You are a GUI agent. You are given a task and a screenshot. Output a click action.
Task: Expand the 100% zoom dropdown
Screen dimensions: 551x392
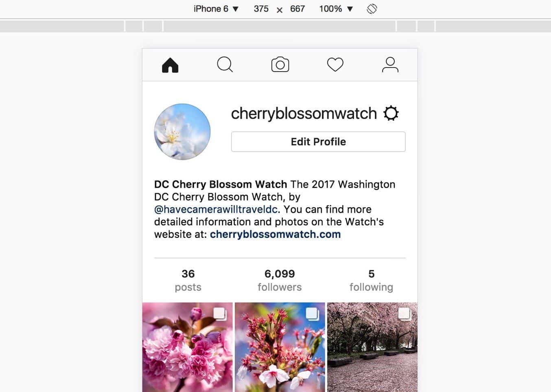pyautogui.click(x=336, y=9)
